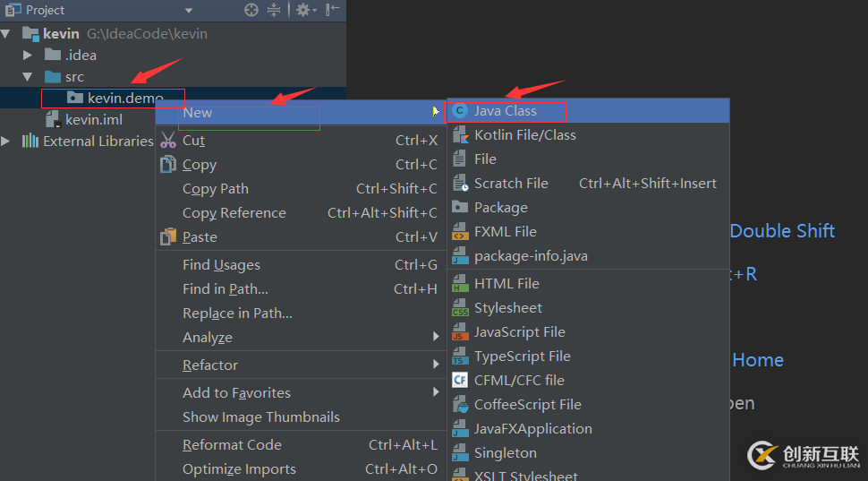
Task: Choose Paste menu entry
Action: click(x=301, y=237)
